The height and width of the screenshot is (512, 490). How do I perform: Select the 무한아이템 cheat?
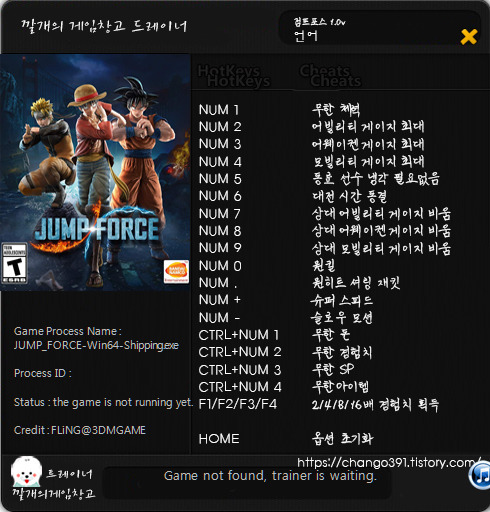point(340,387)
